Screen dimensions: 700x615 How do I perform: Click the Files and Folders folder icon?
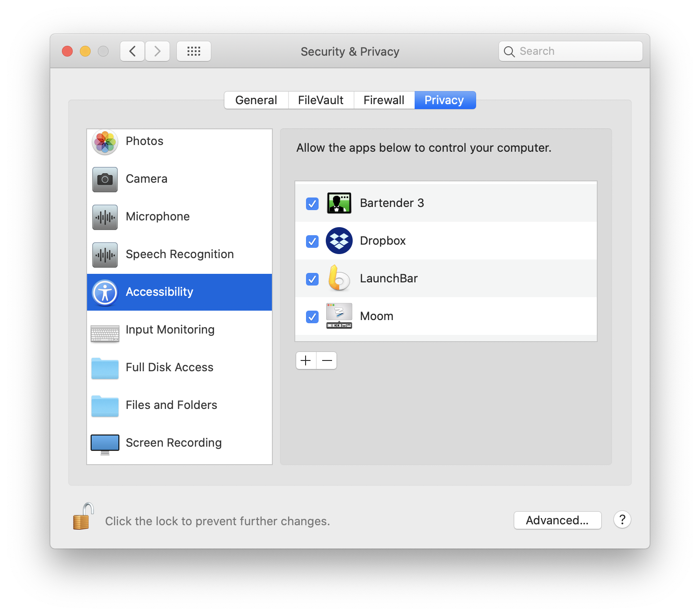tap(105, 406)
